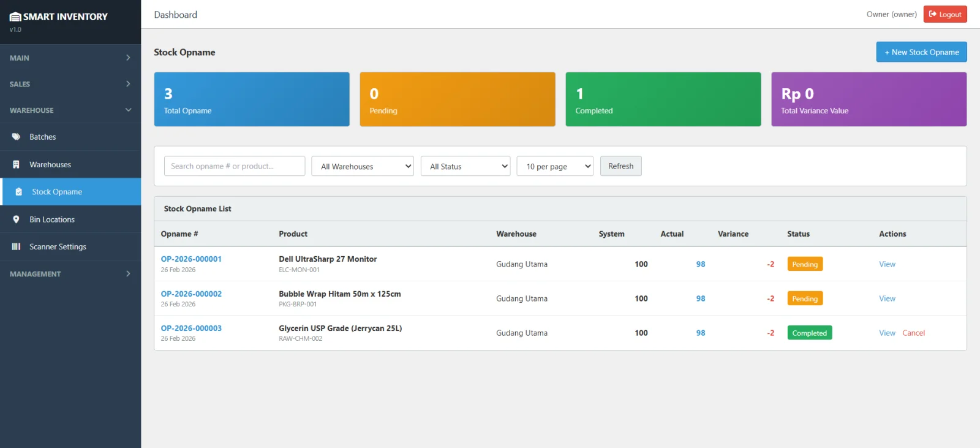This screenshot has width=980, height=448.
Task: View the Bubble Wrap Hitam opname record
Action: (887, 298)
